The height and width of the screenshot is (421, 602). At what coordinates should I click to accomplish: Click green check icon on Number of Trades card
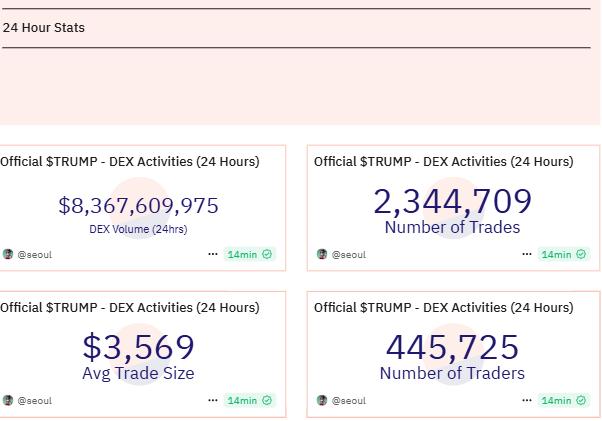(581, 255)
